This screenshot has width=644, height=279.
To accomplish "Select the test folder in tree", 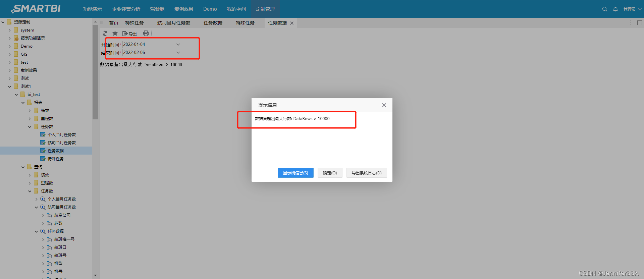I will 24,62.
